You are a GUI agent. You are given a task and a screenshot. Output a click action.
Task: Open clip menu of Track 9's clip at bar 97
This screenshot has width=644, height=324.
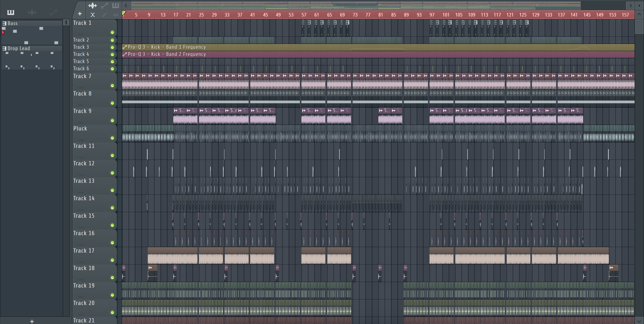pyautogui.click(x=432, y=110)
